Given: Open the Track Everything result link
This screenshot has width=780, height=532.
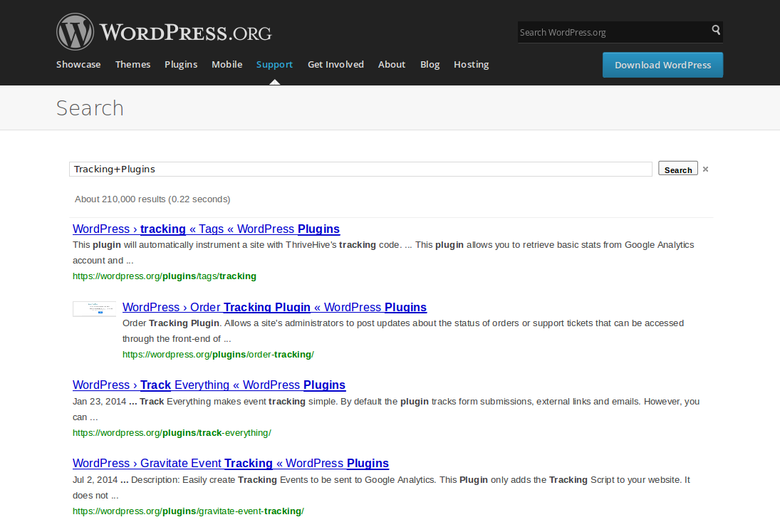Looking at the screenshot, I should coord(209,385).
